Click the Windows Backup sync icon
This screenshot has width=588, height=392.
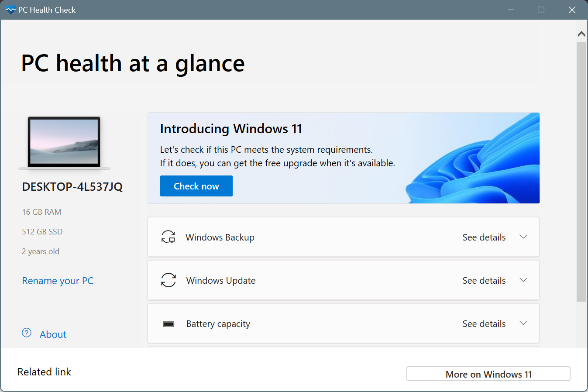point(168,237)
